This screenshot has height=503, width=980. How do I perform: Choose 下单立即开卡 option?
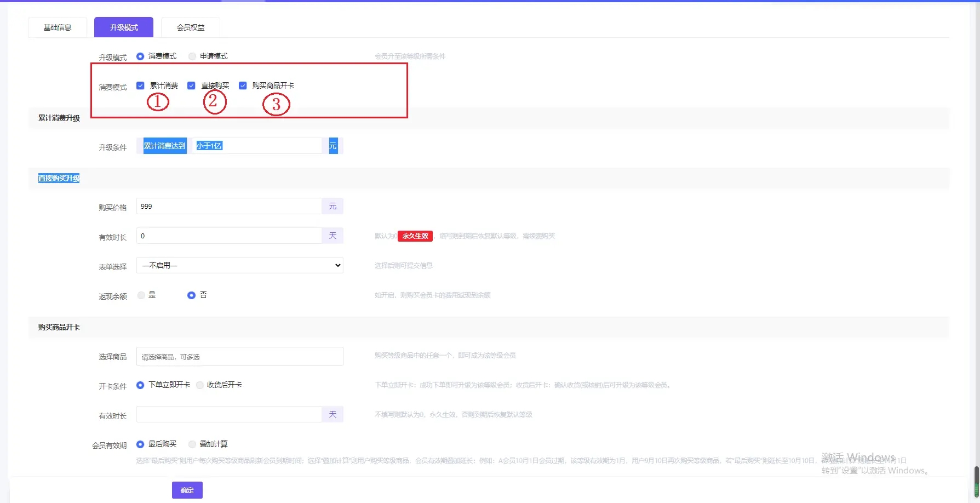coord(140,385)
